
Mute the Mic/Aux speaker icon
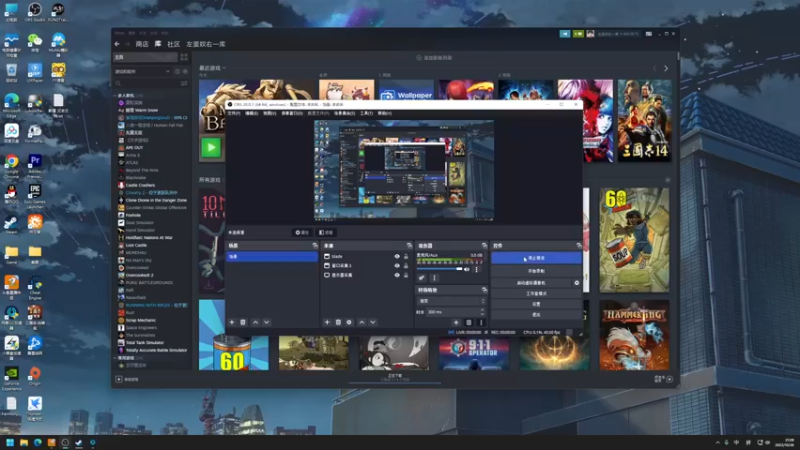pos(467,269)
